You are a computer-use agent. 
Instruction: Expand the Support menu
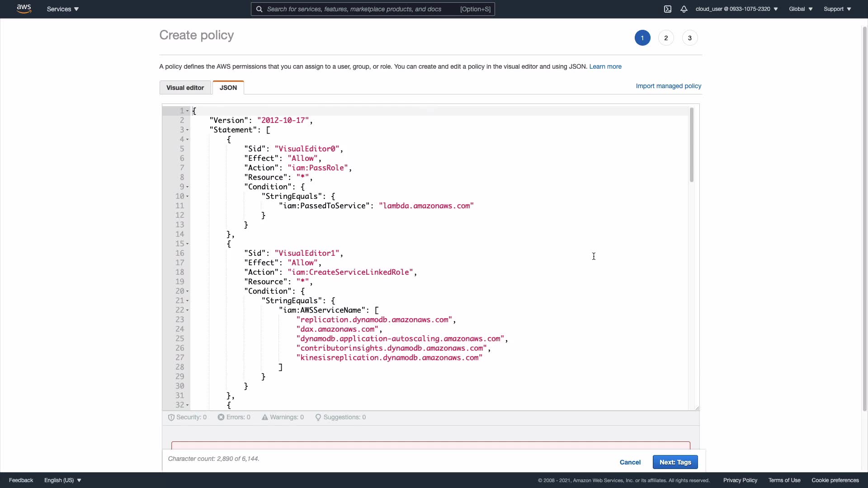[x=837, y=9]
